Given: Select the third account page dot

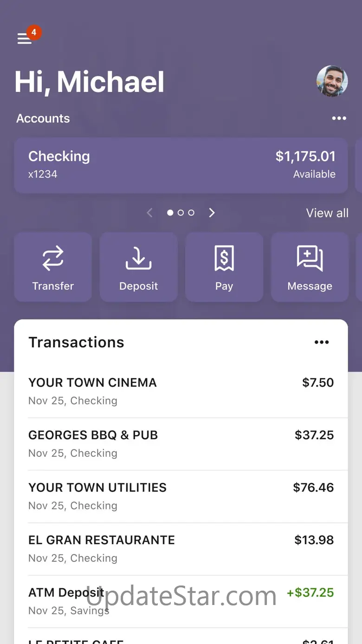Looking at the screenshot, I should pyautogui.click(x=191, y=213).
